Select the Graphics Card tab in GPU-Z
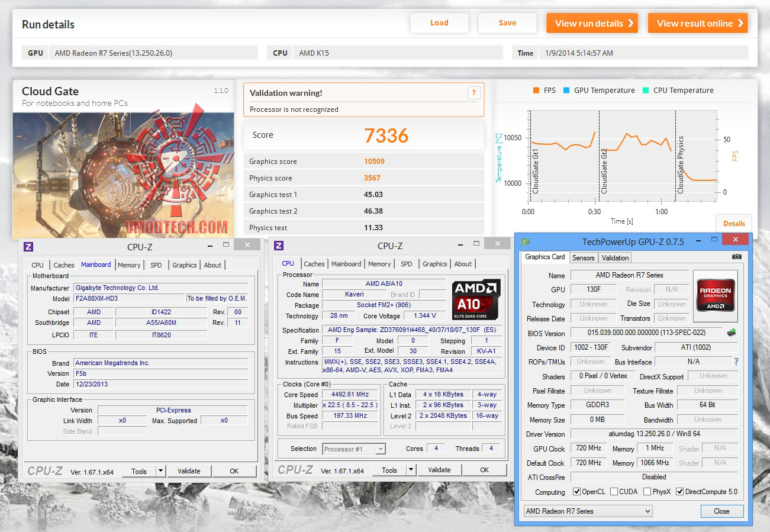This screenshot has height=532, width=770. click(x=545, y=257)
